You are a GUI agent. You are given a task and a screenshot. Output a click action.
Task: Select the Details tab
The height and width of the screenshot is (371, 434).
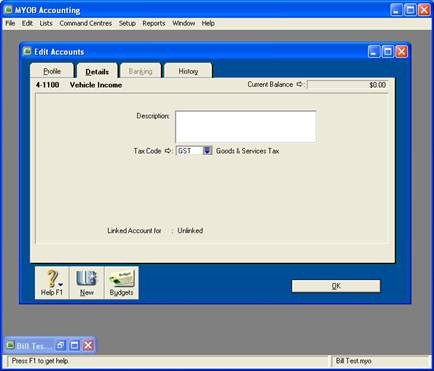pos(97,71)
